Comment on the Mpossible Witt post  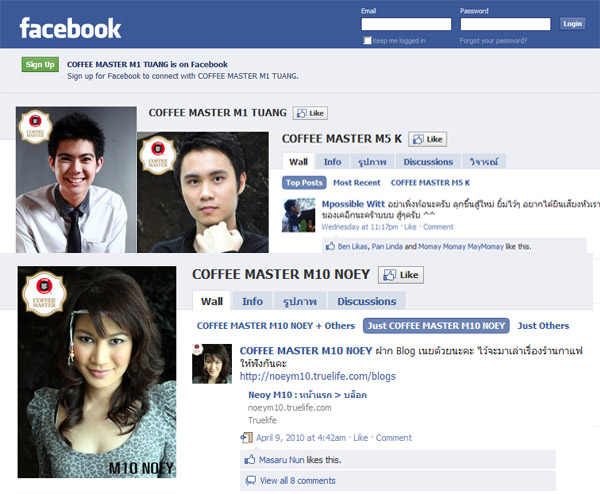(x=438, y=227)
